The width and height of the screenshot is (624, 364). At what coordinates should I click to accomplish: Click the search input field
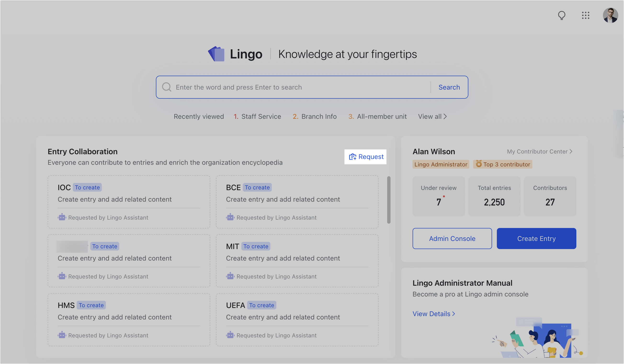coord(272,87)
